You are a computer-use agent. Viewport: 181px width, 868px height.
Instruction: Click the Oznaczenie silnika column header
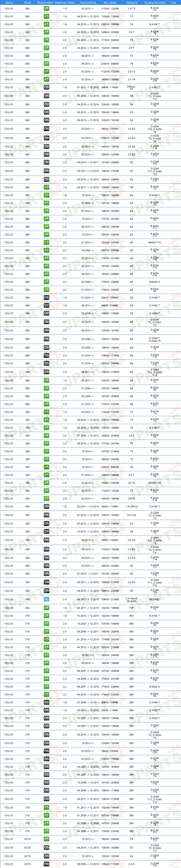click(155, 2)
